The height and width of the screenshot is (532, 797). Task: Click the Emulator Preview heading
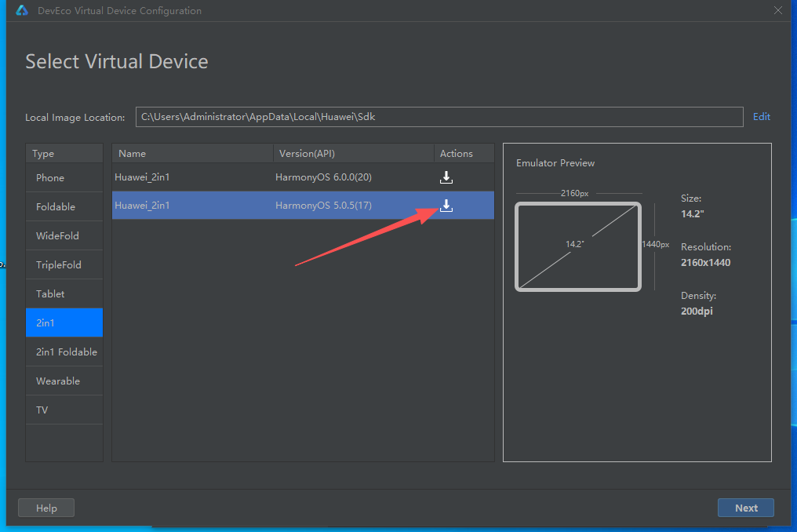(x=555, y=162)
